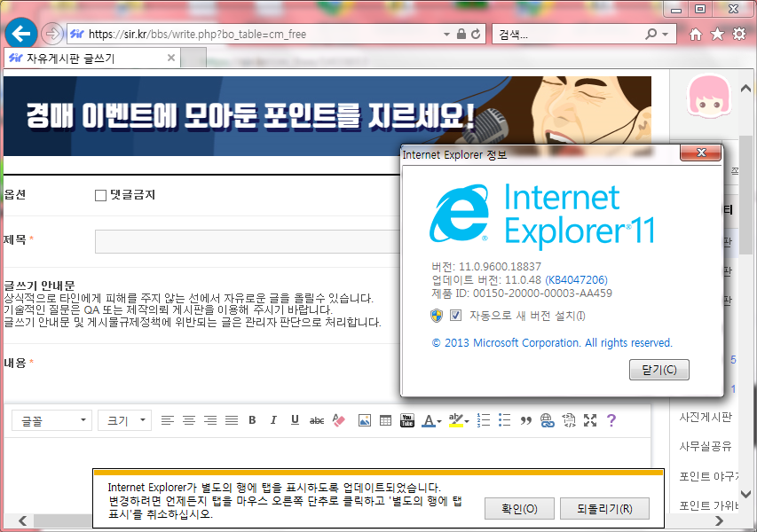Close the Internet Explorer 정보 dialog
The height and width of the screenshot is (532, 757).
(701, 153)
